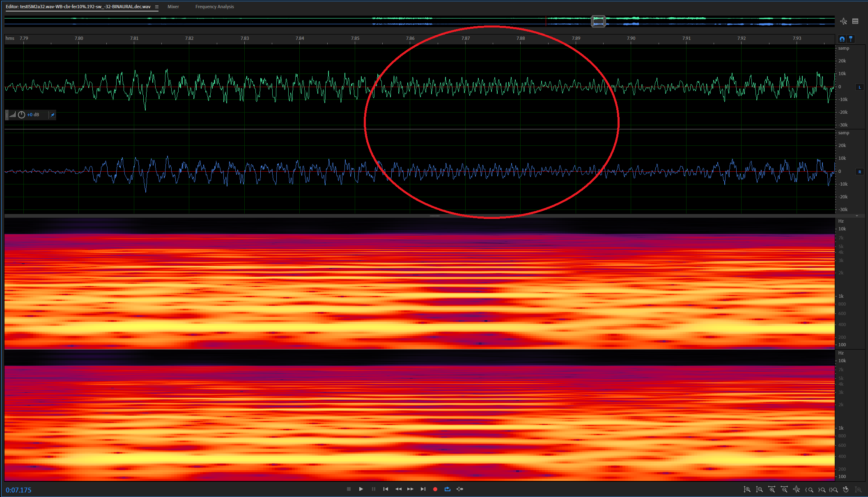The height and width of the screenshot is (497, 868).
Task: Expand spectral display collapse arrow
Action: (857, 216)
